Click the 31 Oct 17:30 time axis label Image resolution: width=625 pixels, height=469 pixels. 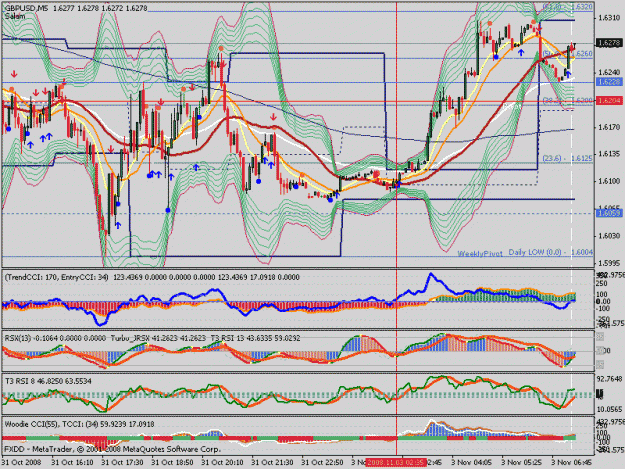tap(122, 463)
